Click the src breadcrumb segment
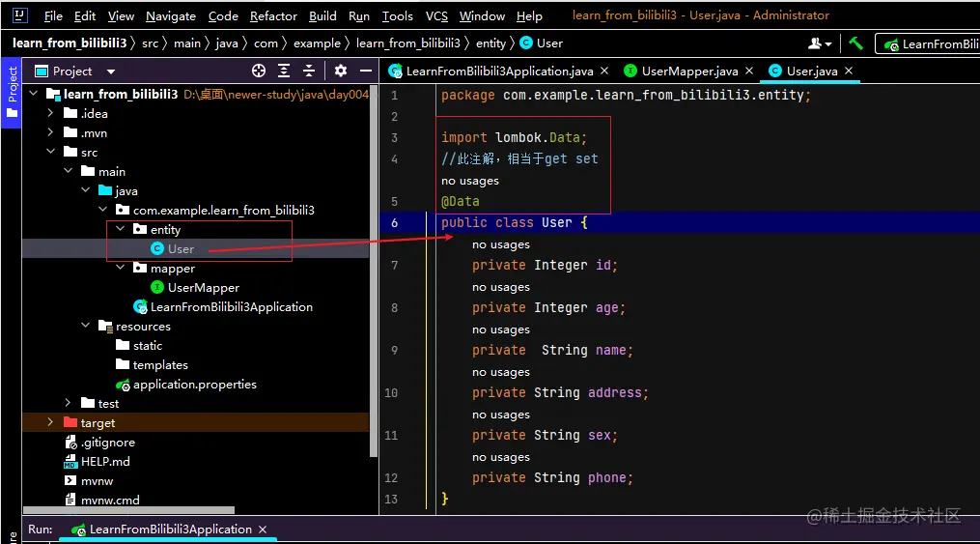 pos(150,43)
